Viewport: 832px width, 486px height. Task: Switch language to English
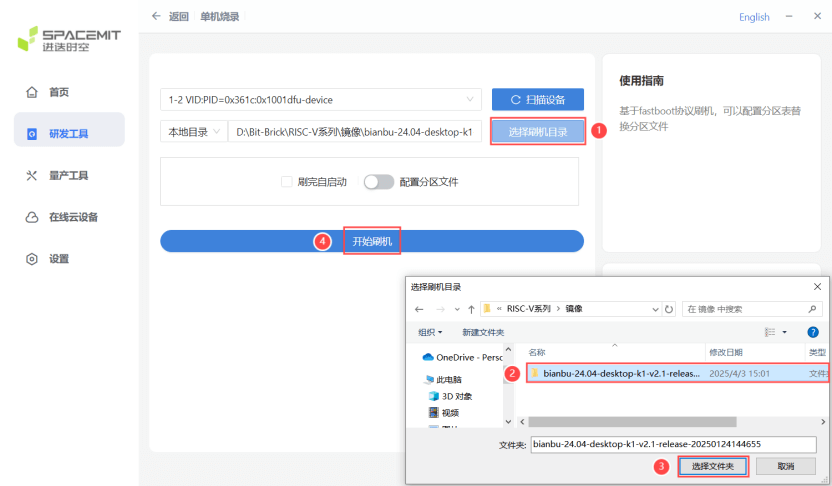click(754, 17)
